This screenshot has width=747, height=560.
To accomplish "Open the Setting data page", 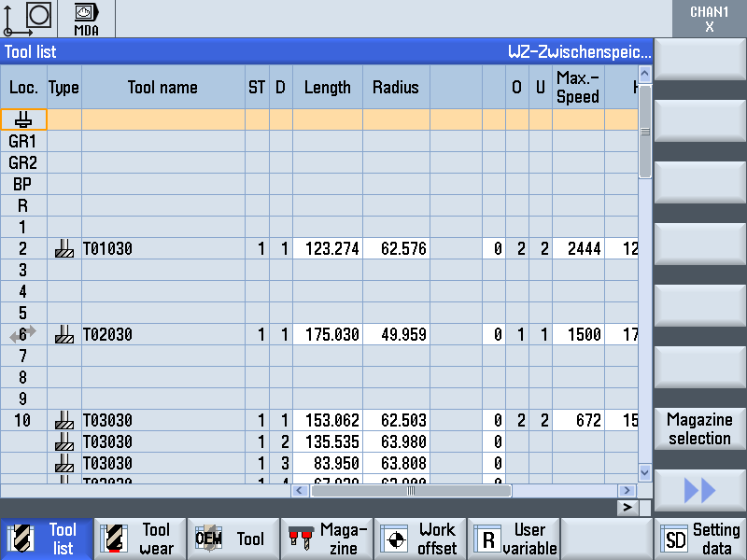I will [x=700, y=539].
